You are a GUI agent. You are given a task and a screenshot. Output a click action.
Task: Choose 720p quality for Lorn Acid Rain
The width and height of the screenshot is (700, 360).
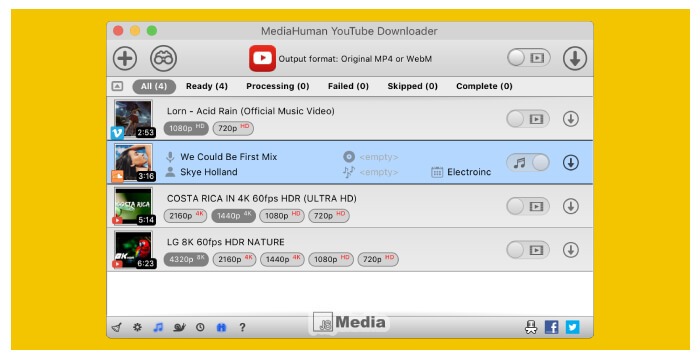point(233,128)
